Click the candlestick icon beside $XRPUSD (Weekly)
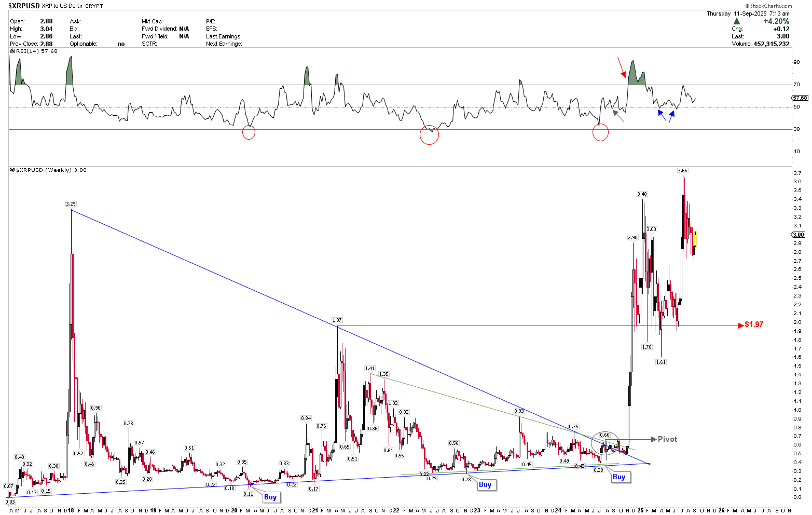The width and height of the screenshot is (812, 515). coord(11,170)
